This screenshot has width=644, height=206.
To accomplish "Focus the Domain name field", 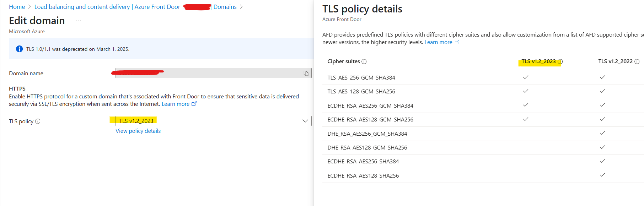I will coord(213,73).
